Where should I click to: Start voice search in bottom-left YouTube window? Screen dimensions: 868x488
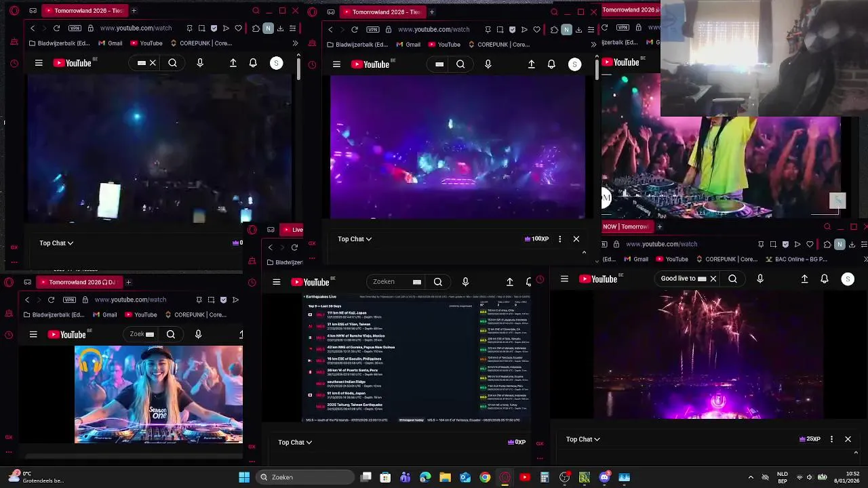pyautogui.click(x=198, y=334)
